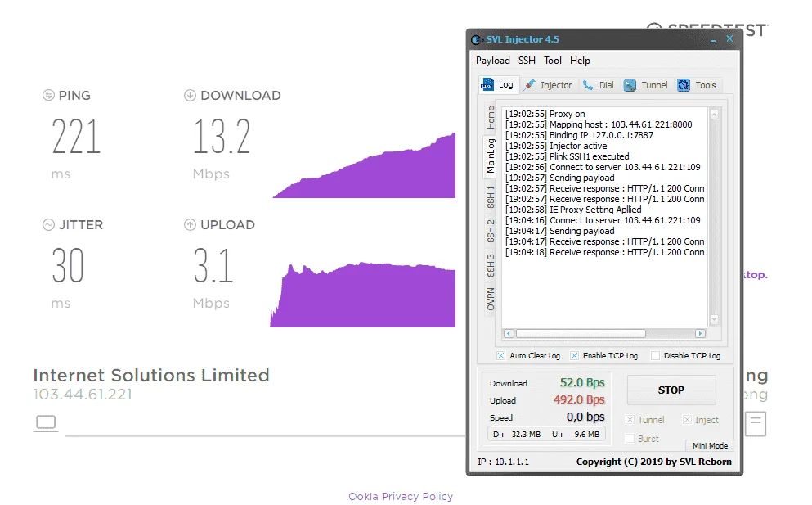Click the Upload 492.0 Bps value
This screenshot has width=812, height=505.
[578, 399]
